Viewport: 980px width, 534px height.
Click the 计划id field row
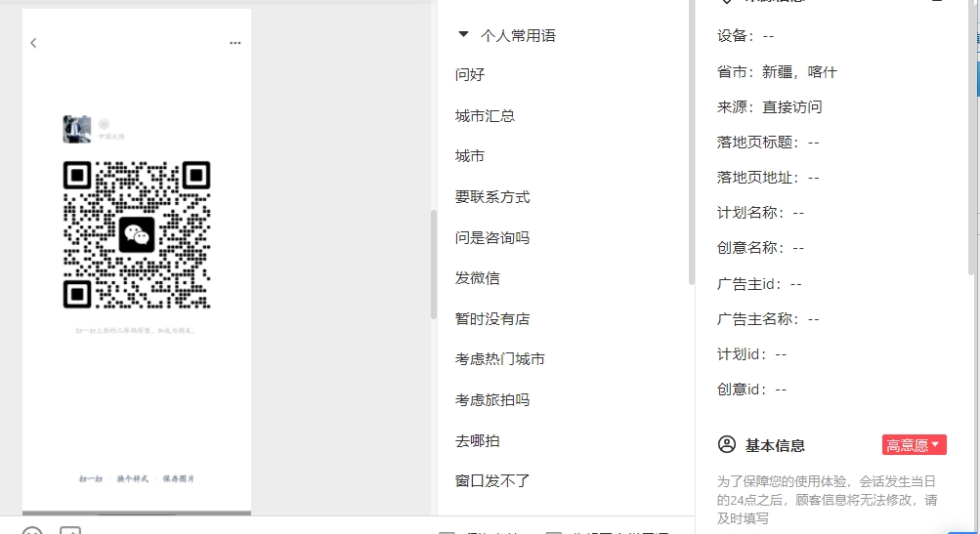(752, 354)
